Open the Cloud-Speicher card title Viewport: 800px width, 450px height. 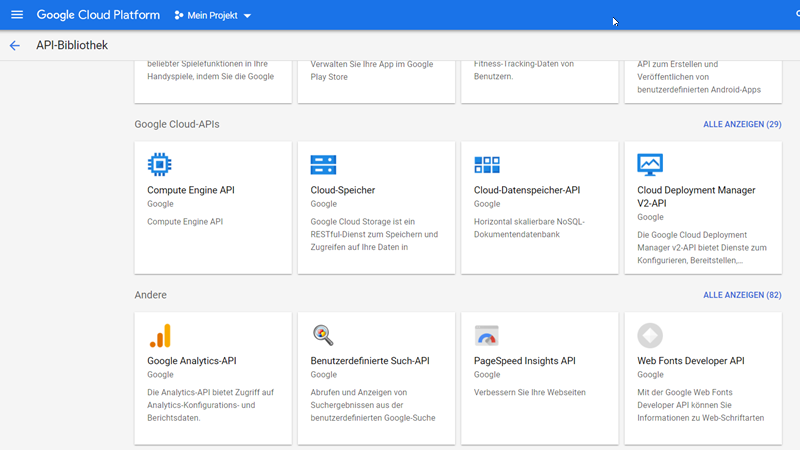coord(343,190)
